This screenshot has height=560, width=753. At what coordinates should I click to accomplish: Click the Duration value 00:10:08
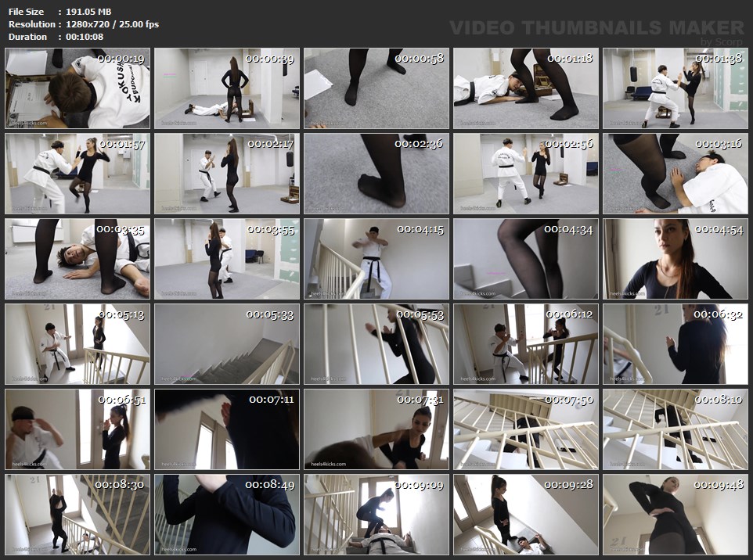[85, 37]
